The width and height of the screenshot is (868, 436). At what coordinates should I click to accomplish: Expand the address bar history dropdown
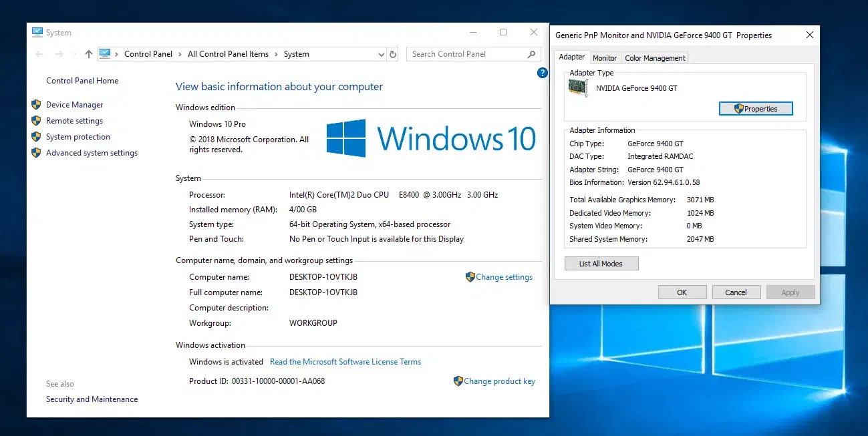[382, 54]
